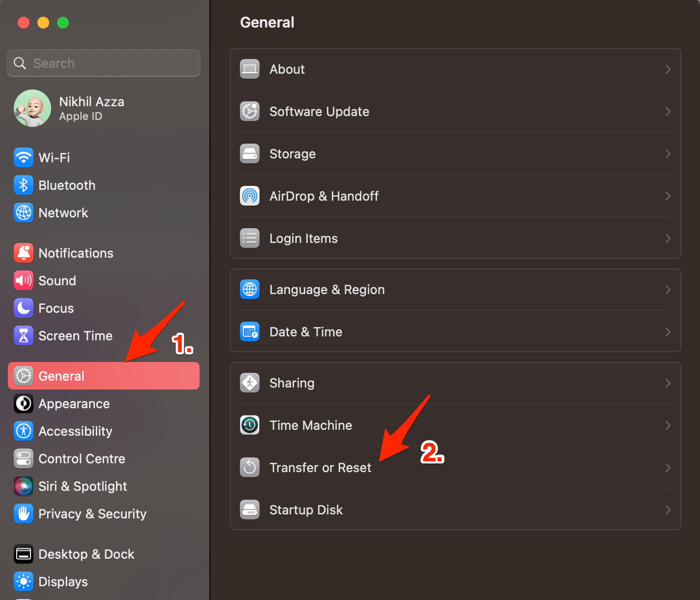Click the Network globe icon

(24, 213)
